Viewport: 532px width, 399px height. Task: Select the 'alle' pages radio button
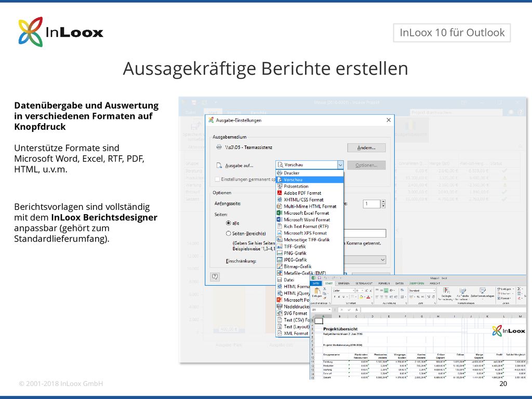[229, 223]
